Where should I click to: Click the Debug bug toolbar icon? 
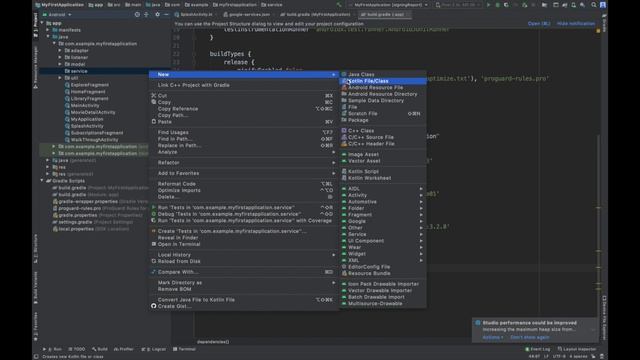tap(498, 5)
